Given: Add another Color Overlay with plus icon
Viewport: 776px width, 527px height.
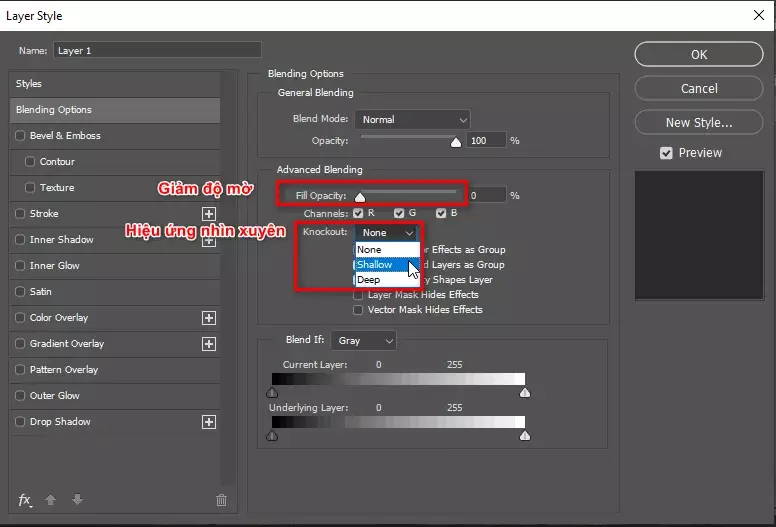Looking at the screenshot, I should [209, 318].
